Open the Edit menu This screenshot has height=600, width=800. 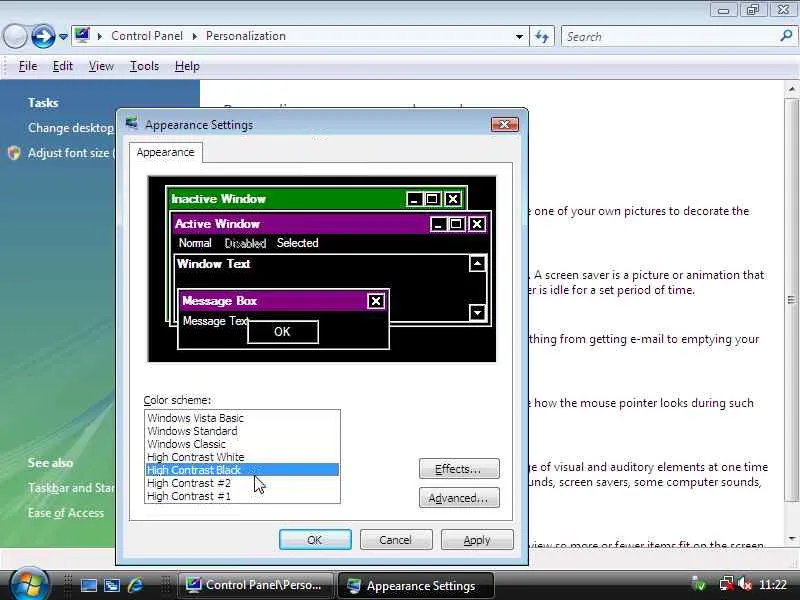(x=62, y=66)
